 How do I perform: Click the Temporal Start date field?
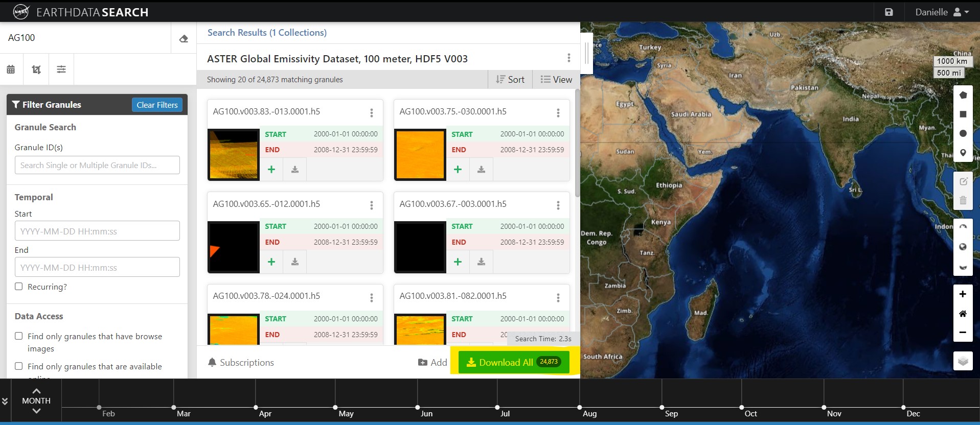(x=97, y=231)
